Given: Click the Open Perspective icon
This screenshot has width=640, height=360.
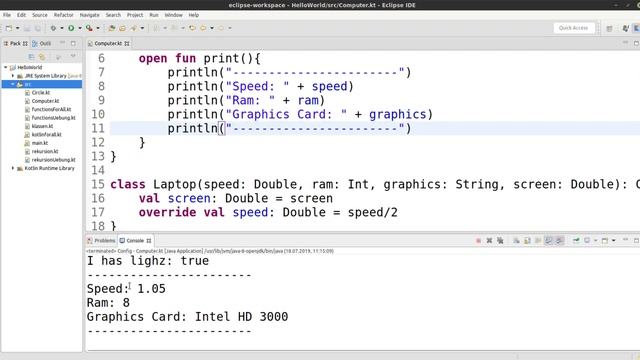Looking at the screenshot, I should [609, 28].
